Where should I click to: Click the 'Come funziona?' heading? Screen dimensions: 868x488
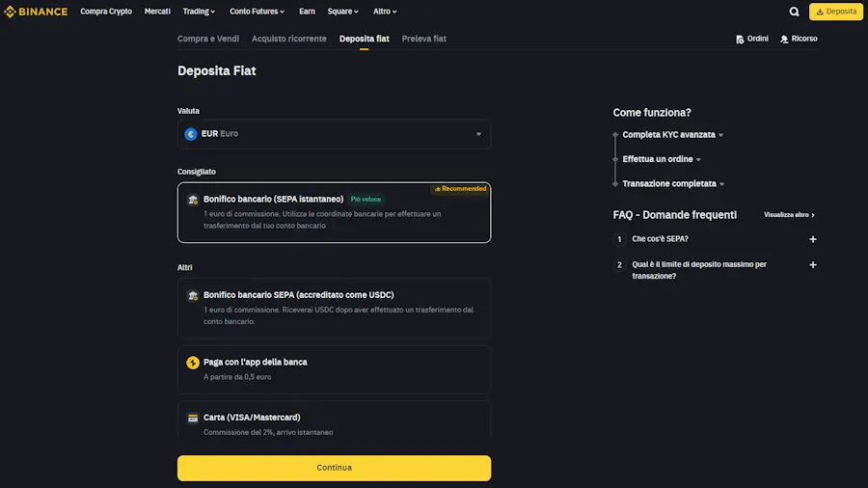click(652, 112)
